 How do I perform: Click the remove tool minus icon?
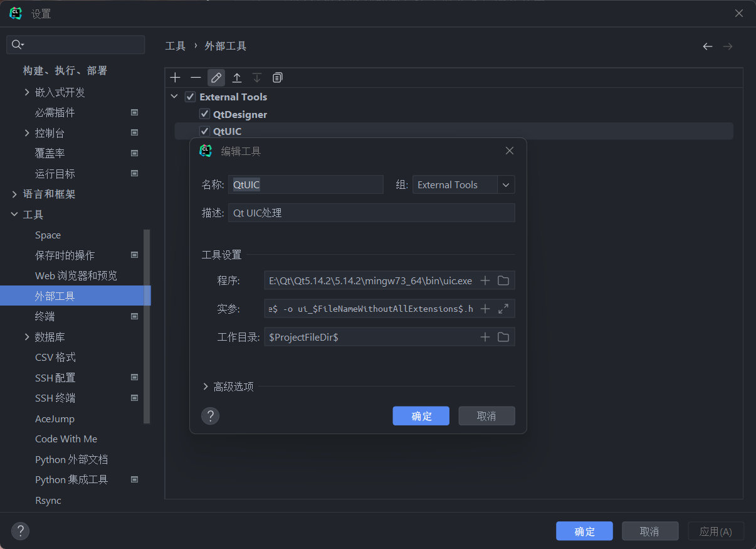[196, 78]
